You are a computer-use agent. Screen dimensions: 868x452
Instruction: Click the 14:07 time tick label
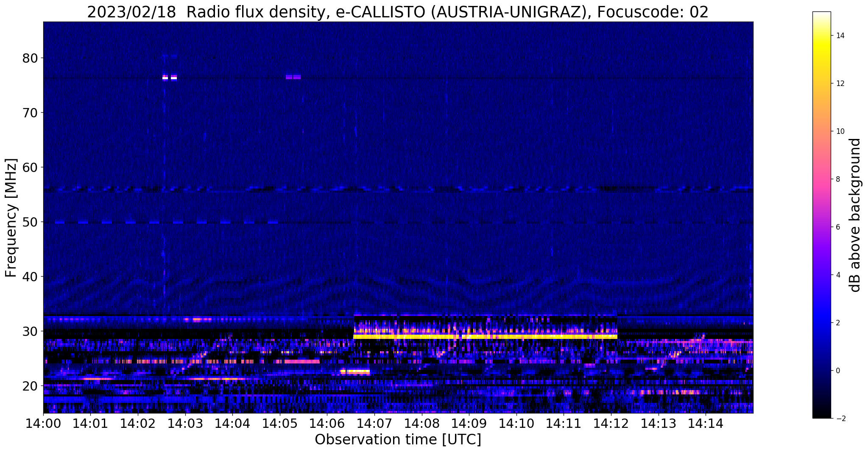click(x=374, y=423)
